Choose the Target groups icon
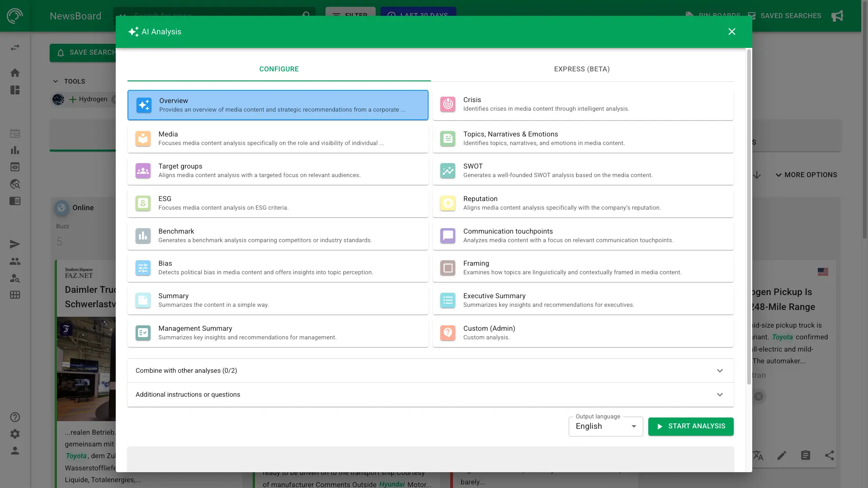 143,171
